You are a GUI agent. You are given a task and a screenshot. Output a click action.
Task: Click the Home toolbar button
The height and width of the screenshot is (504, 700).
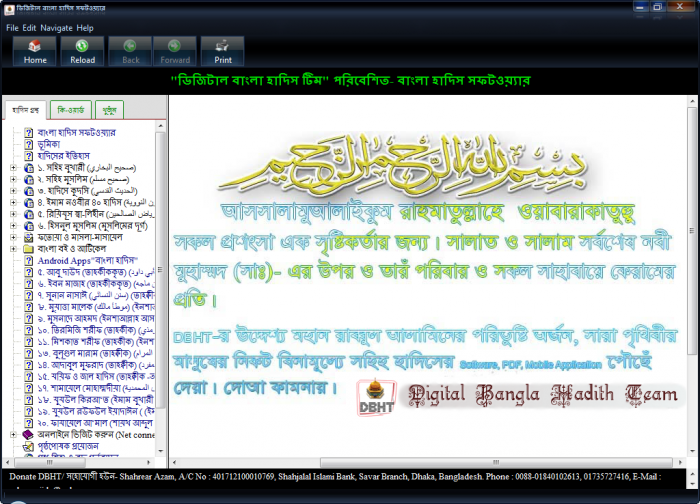[35, 51]
